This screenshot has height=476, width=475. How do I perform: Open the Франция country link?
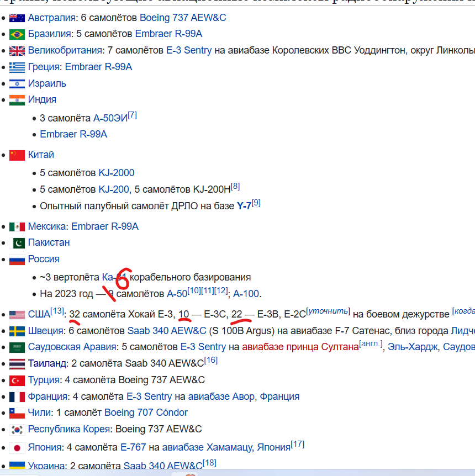47,396
